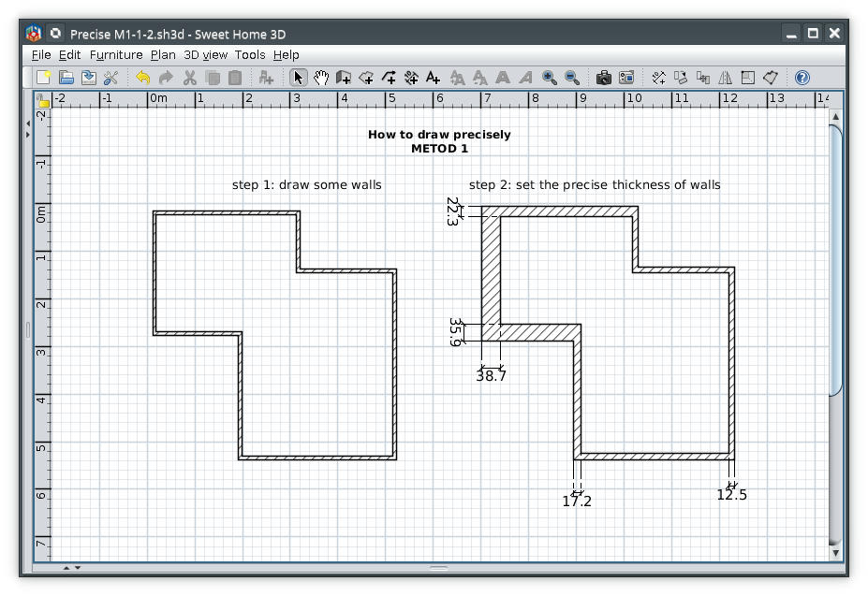Switch to the Pan hand tool
The image size is (868, 596).
[x=321, y=78]
